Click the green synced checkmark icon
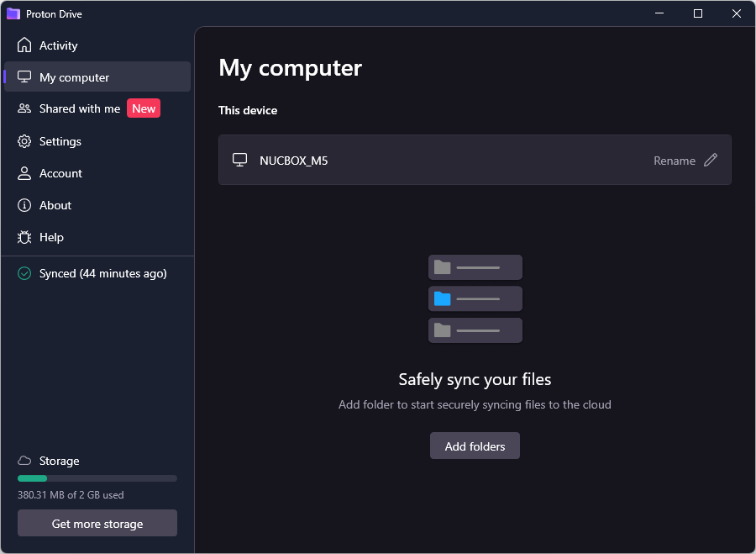This screenshot has width=756, height=554. coord(24,273)
